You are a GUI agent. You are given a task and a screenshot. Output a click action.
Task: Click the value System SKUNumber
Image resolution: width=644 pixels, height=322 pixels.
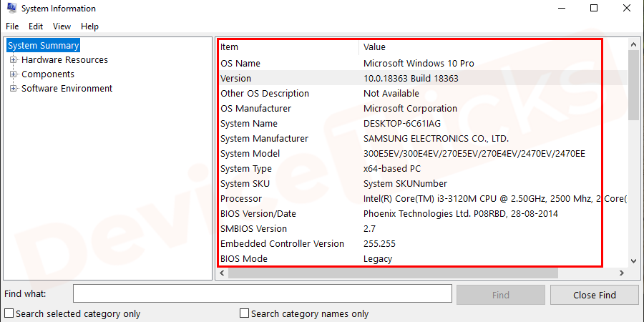click(x=406, y=184)
